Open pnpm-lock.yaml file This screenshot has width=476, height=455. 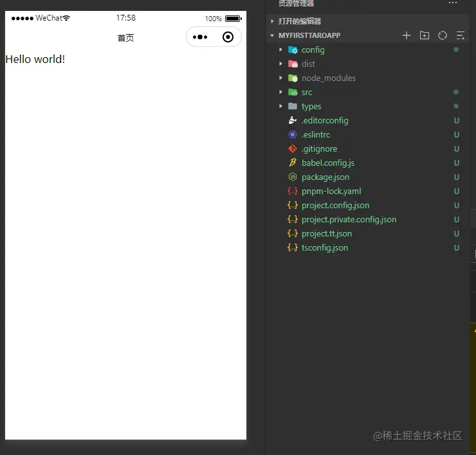click(x=331, y=192)
